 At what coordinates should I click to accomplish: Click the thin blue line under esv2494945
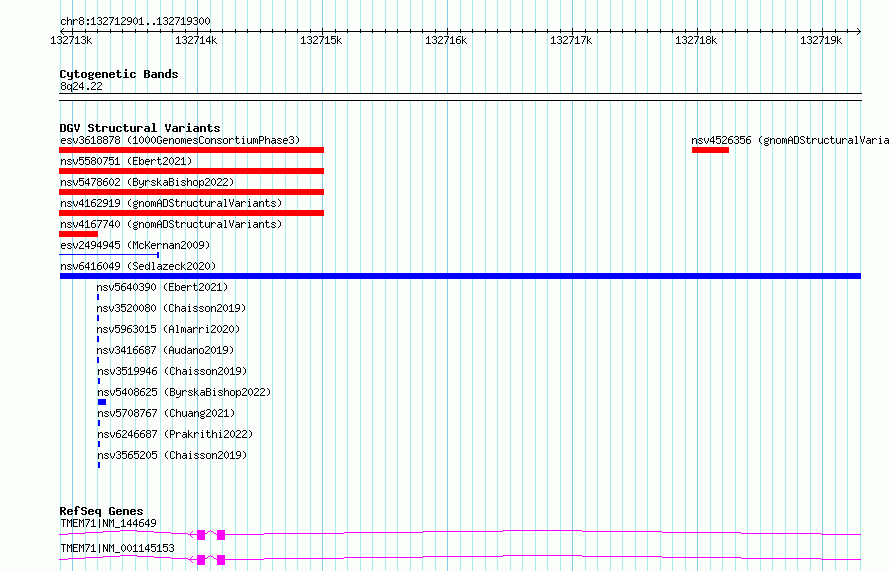click(x=109, y=255)
